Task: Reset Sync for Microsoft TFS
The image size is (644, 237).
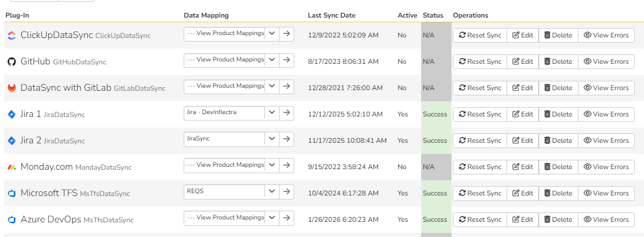Action: 480,193
